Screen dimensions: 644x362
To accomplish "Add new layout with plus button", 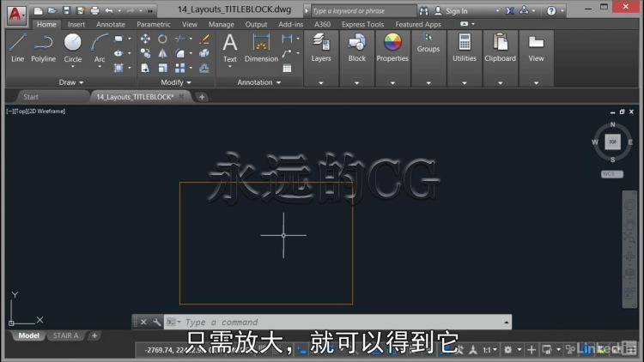I will coord(94,335).
